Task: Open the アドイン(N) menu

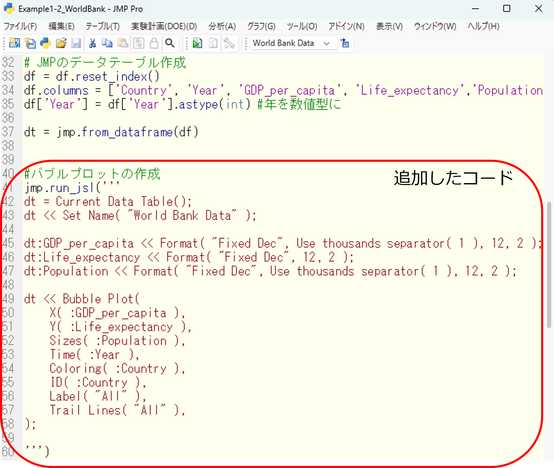Action: pos(346,26)
